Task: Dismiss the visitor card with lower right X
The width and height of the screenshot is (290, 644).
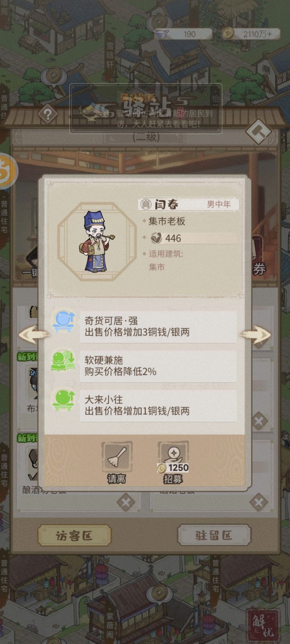Action: [258, 502]
